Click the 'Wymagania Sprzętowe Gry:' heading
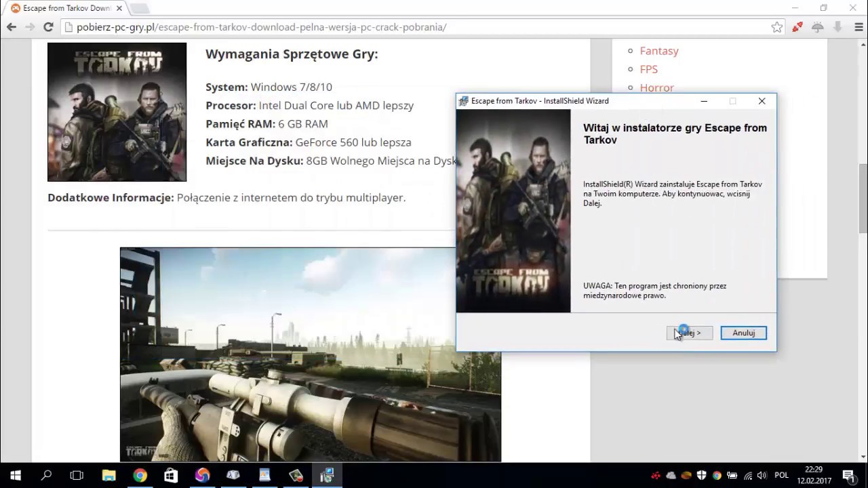The image size is (868, 488). [292, 54]
